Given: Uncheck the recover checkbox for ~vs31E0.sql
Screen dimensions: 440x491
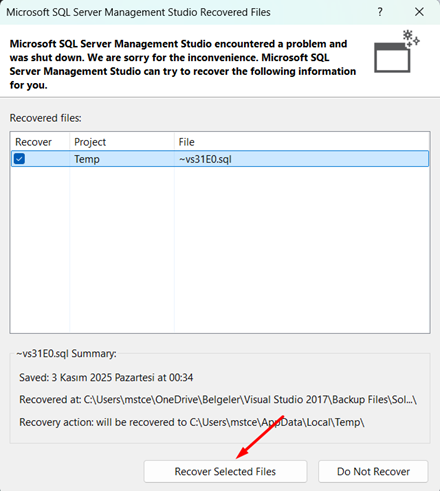Looking at the screenshot, I should [x=19, y=159].
